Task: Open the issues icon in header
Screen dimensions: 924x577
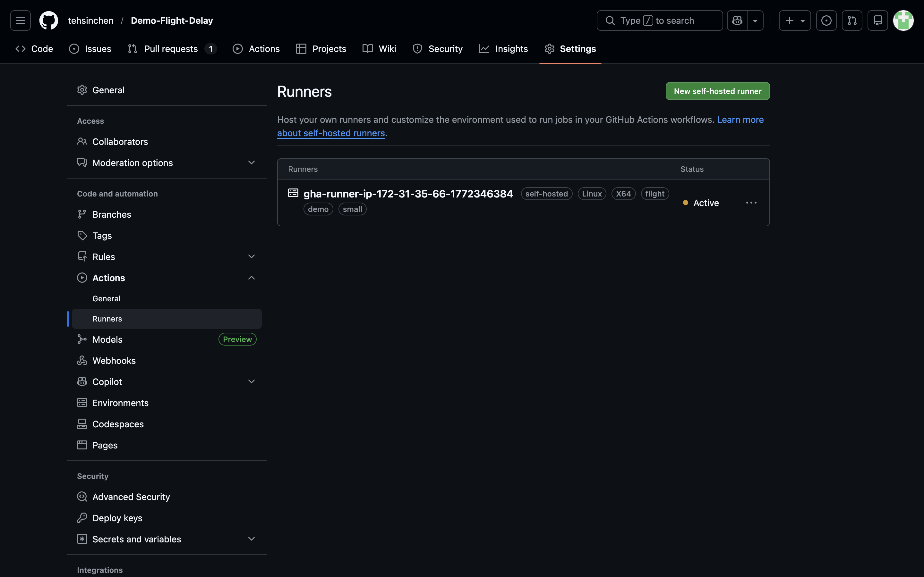Action: 826,21
